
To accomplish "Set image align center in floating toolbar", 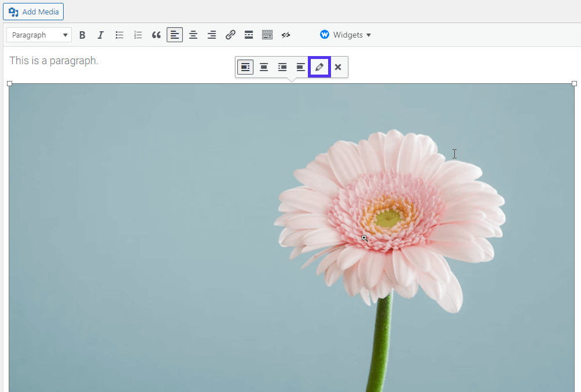I will click(264, 67).
